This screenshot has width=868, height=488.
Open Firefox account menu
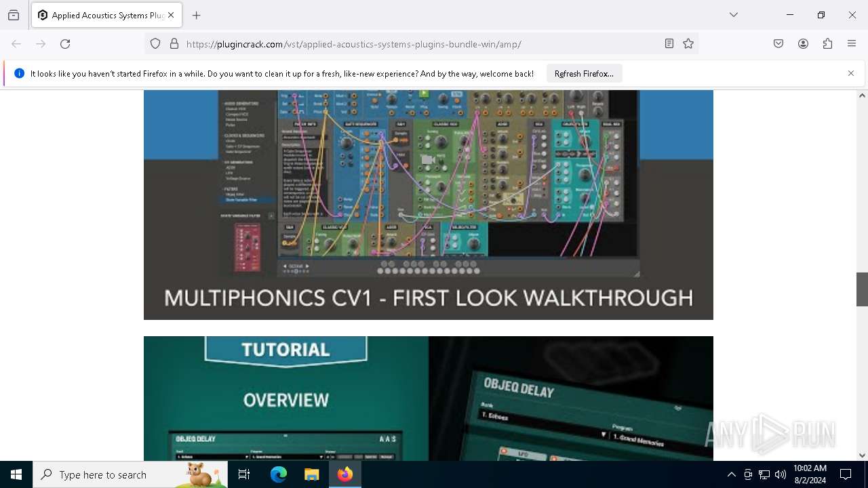click(803, 44)
